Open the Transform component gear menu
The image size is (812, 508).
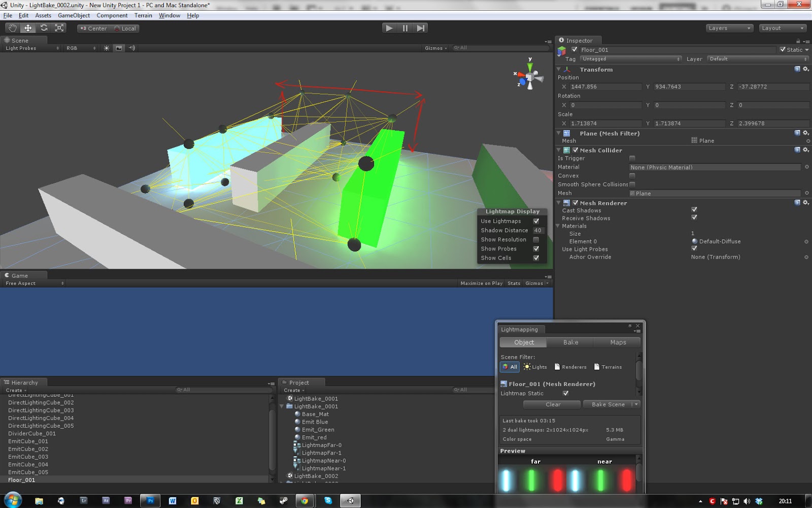pyautogui.click(x=806, y=69)
